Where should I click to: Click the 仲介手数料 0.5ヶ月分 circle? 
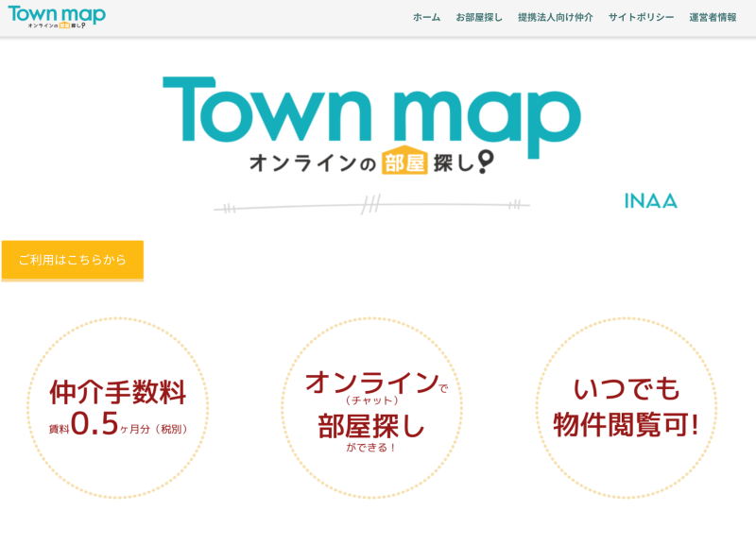coord(117,408)
